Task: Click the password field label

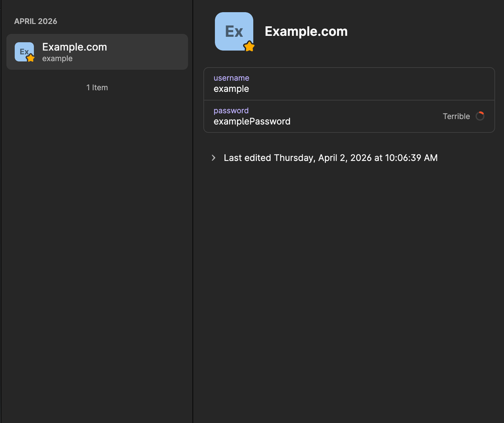Action: pos(231,110)
